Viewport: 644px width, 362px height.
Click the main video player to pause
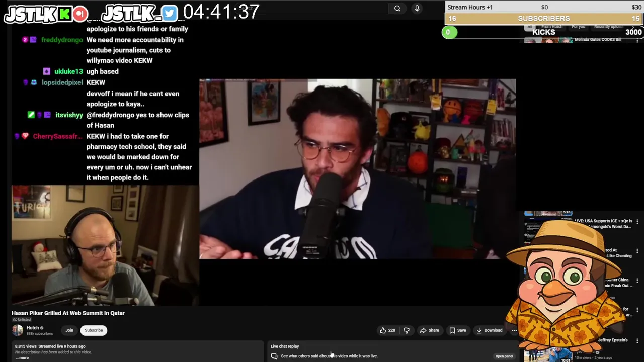357,168
